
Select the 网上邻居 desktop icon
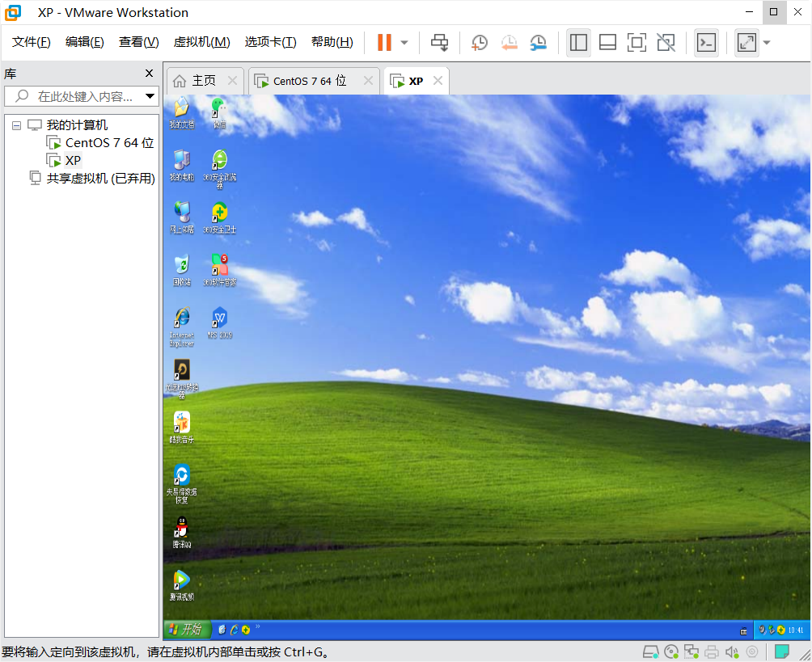[182, 217]
